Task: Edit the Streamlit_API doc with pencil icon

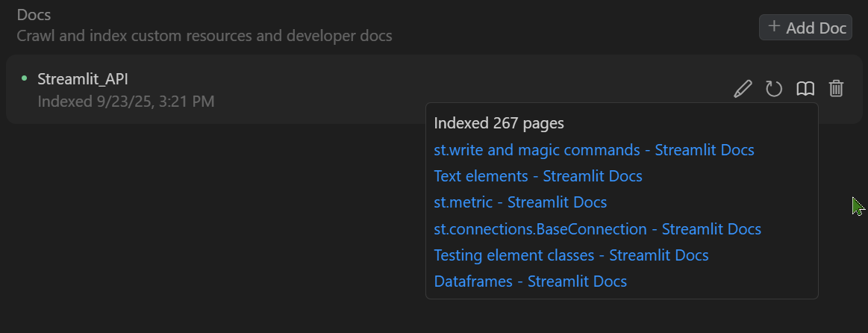Action: click(x=743, y=90)
